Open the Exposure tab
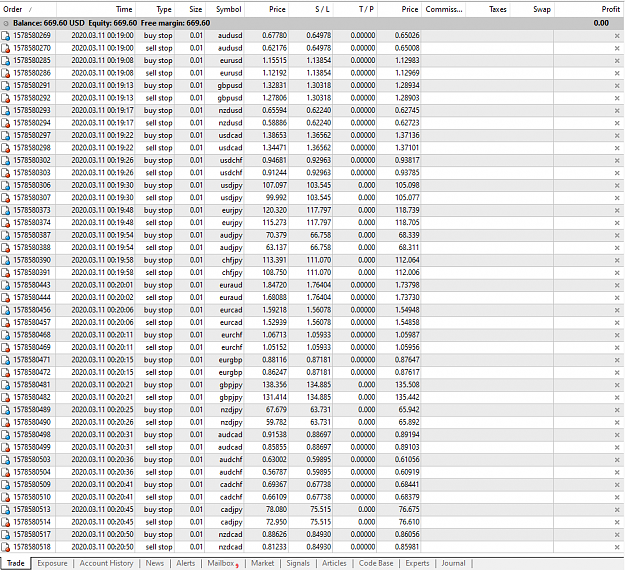Viewport: 625px width, 570px height. [52, 563]
